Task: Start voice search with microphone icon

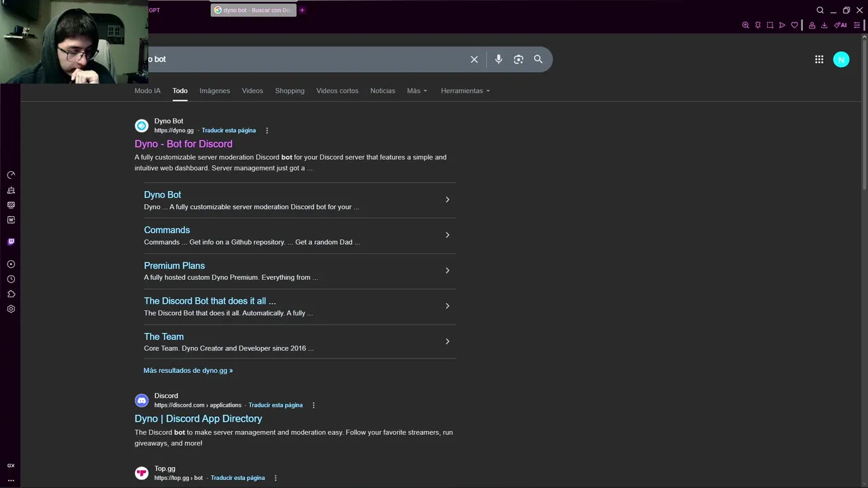Action: click(x=498, y=60)
